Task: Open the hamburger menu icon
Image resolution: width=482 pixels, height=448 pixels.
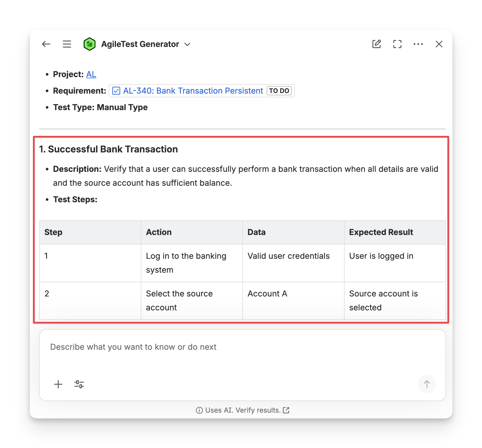Action: pos(67,44)
